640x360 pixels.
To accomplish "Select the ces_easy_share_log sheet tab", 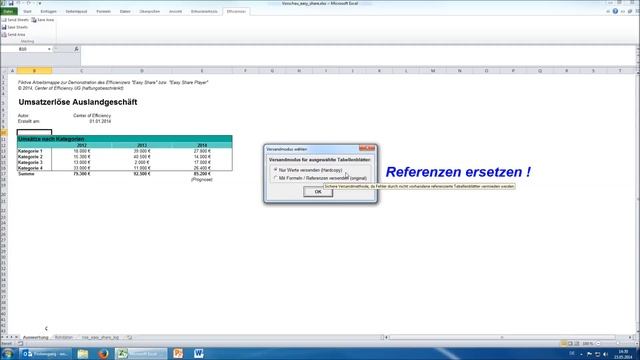I will (100, 338).
